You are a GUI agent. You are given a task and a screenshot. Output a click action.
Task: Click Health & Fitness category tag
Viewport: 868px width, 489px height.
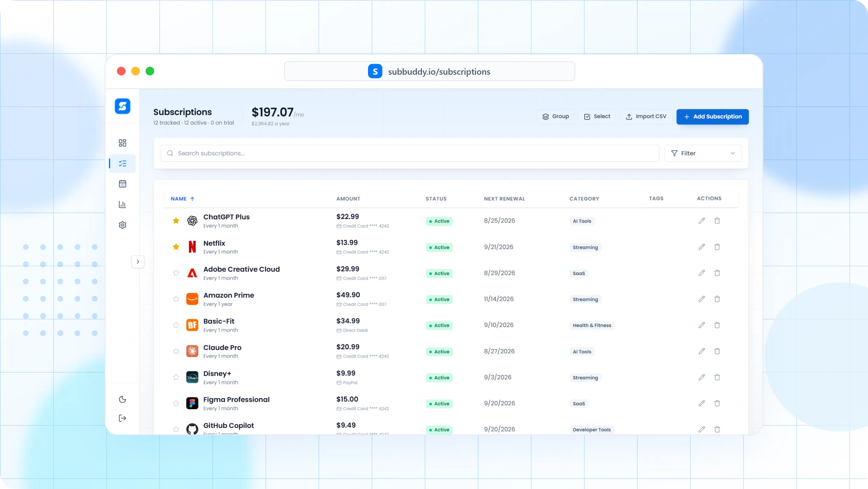[x=592, y=326]
